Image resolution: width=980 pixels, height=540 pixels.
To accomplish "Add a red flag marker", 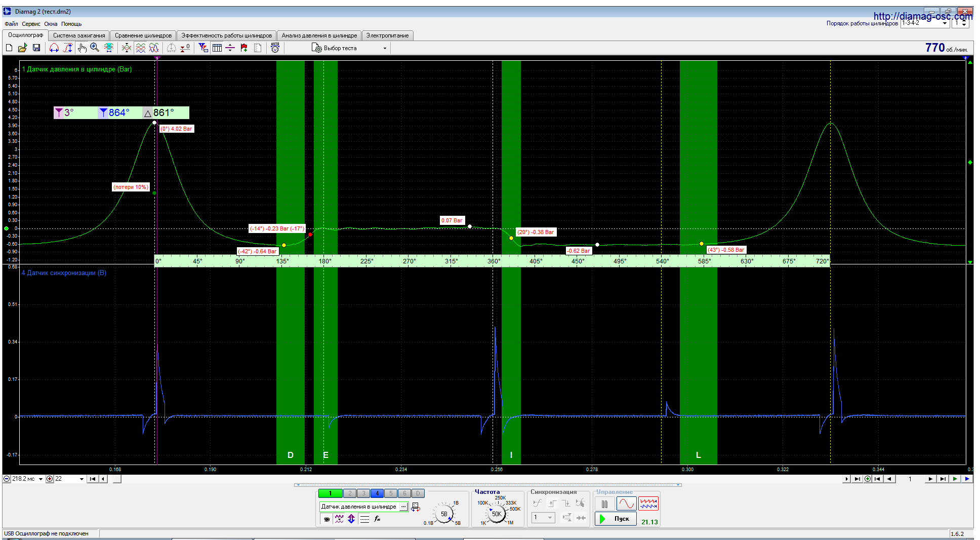I will coord(244,48).
